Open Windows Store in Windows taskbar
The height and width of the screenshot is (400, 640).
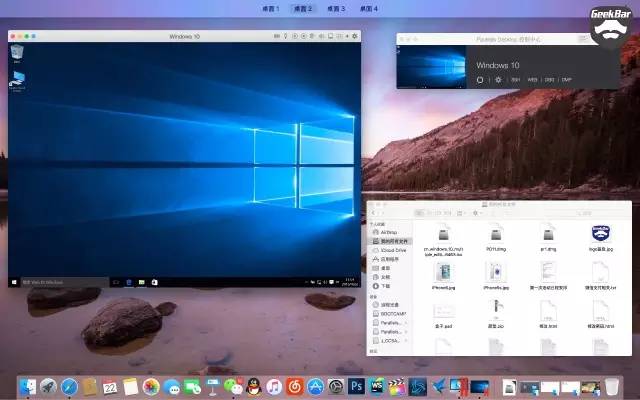click(x=154, y=282)
